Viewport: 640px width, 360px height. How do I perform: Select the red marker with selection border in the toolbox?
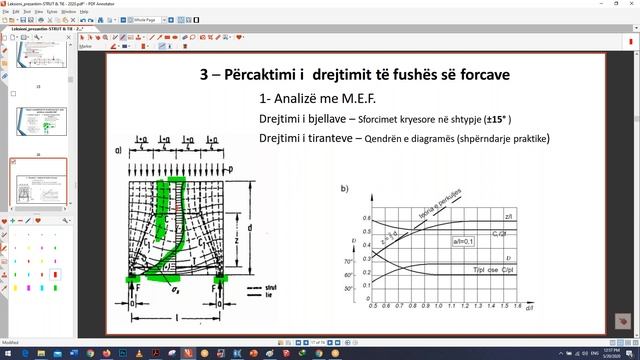(x=56, y=274)
